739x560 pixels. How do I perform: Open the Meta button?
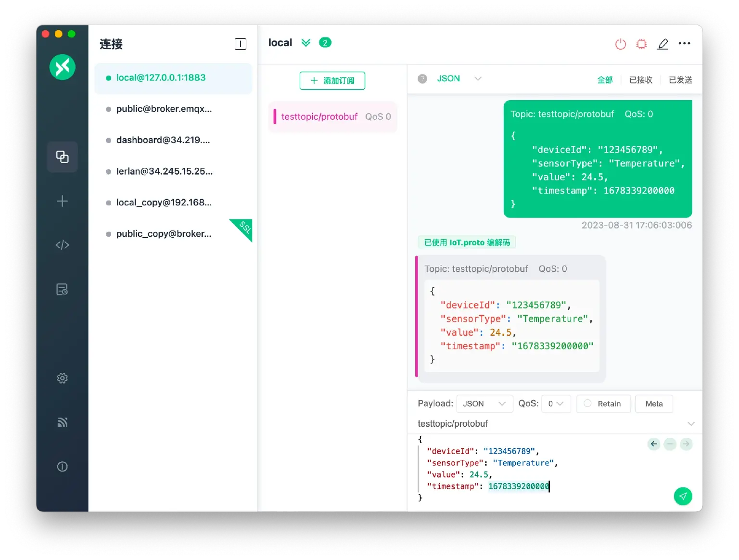pos(653,404)
